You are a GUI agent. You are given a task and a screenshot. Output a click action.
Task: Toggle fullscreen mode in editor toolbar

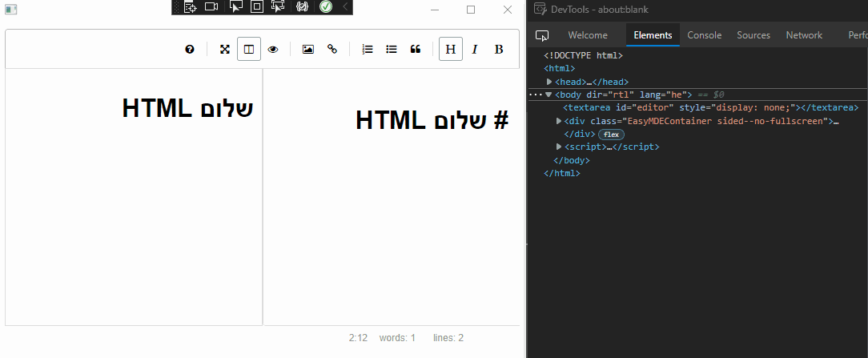(225, 49)
